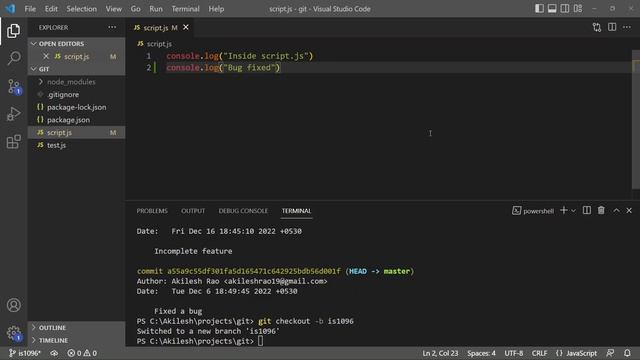Open editor more actions menu
This screenshot has width=640, height=360.
pos(627,27)
